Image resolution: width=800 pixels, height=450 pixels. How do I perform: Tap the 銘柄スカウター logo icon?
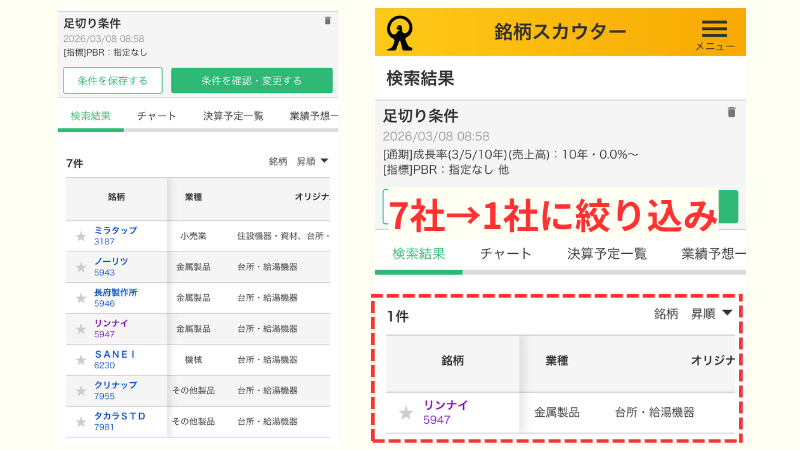click(399, 33)
